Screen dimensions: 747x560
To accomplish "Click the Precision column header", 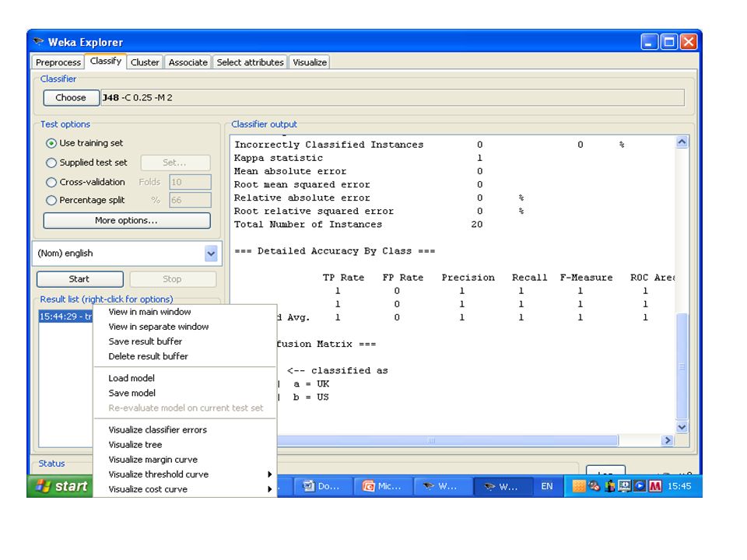I will click(468, 278).
